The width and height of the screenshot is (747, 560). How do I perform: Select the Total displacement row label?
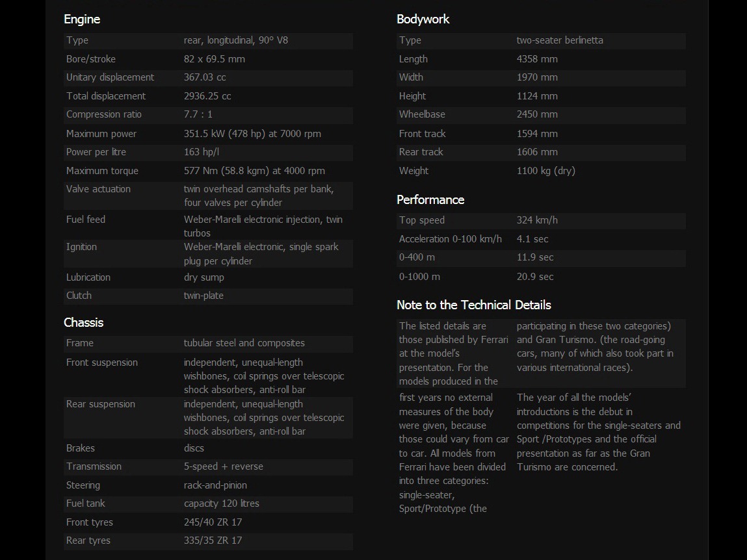tap(106, 96)
